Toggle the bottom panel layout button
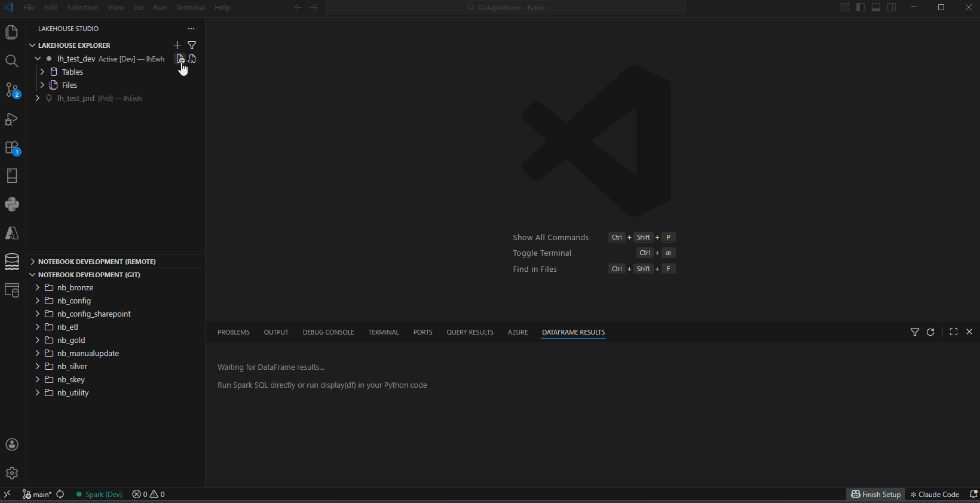 point(876,8)
